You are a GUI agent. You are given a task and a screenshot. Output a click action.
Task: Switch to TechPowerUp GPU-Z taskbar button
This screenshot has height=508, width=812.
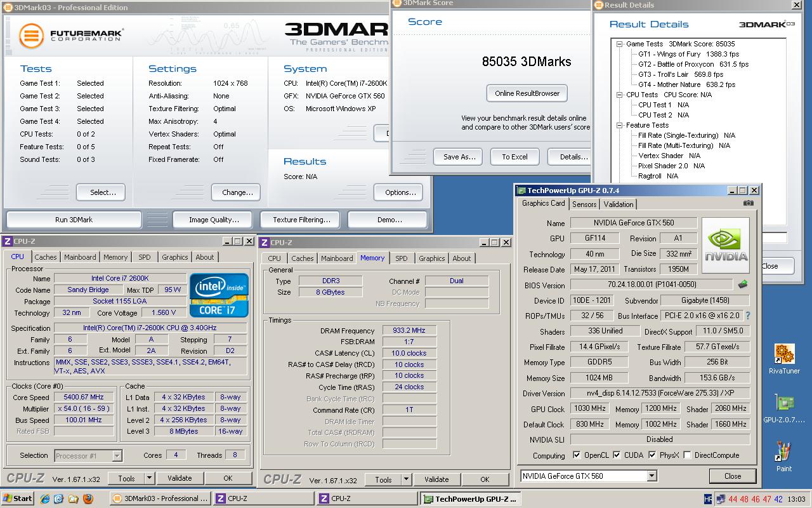[x=471, y=498]
